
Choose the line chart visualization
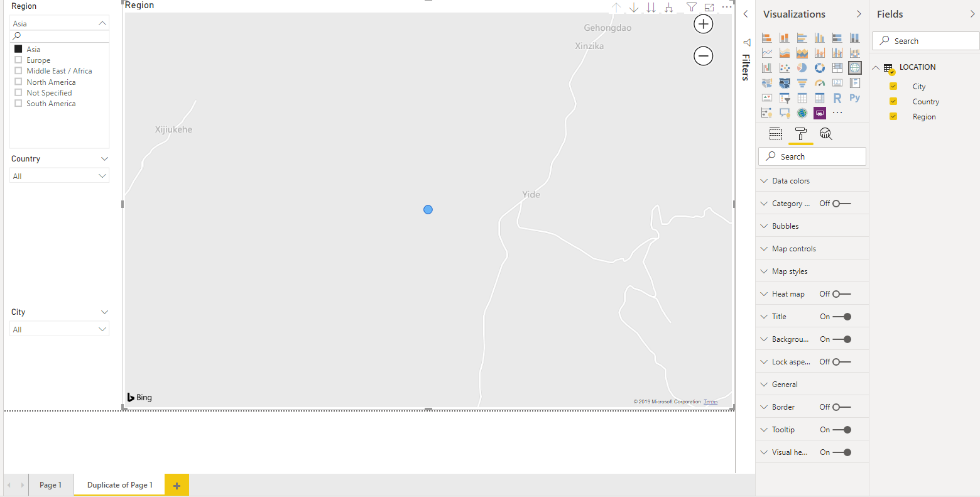767,53
